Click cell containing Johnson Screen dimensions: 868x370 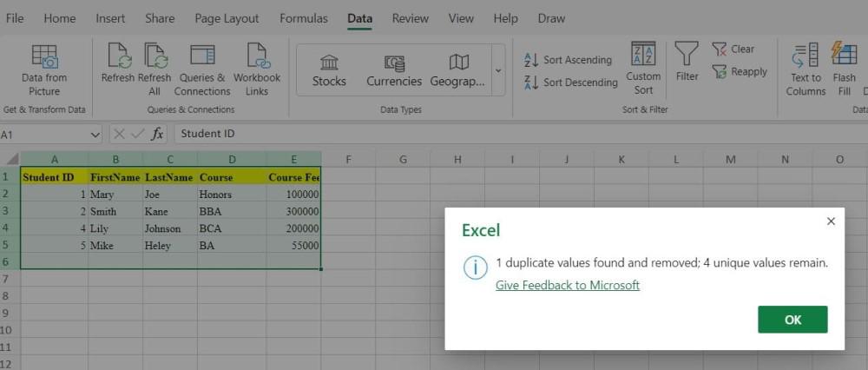click(x=169, y=228)
